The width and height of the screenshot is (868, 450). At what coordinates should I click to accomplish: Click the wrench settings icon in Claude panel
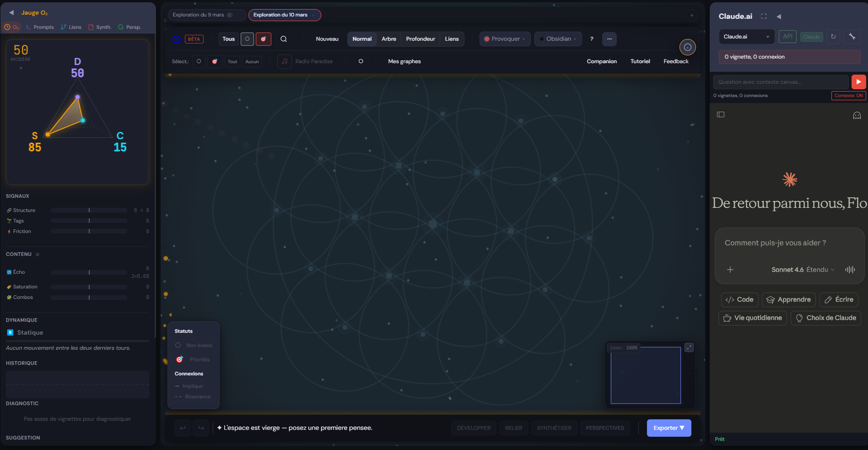tap(852, 37)
